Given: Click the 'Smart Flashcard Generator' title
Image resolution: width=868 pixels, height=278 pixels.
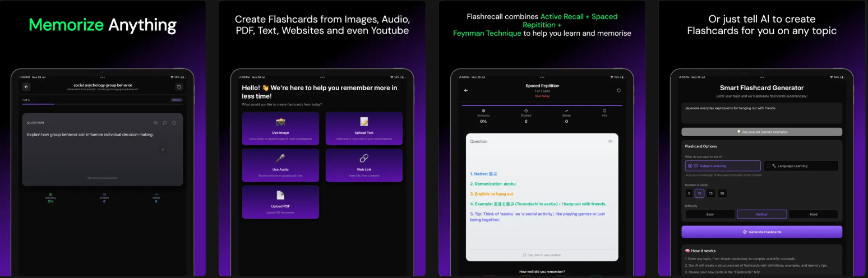Looking at the screenshot, I should click(761, 88).
